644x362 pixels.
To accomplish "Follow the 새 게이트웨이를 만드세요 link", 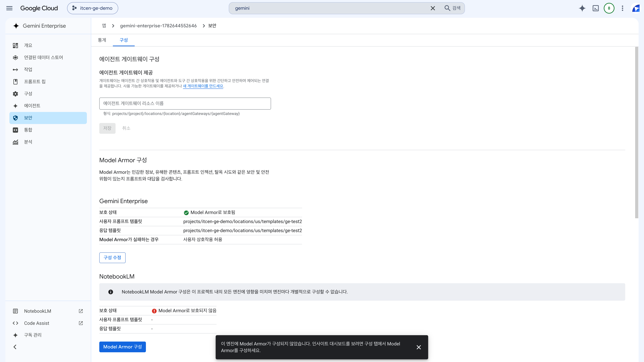I will [x=203, y=86].
